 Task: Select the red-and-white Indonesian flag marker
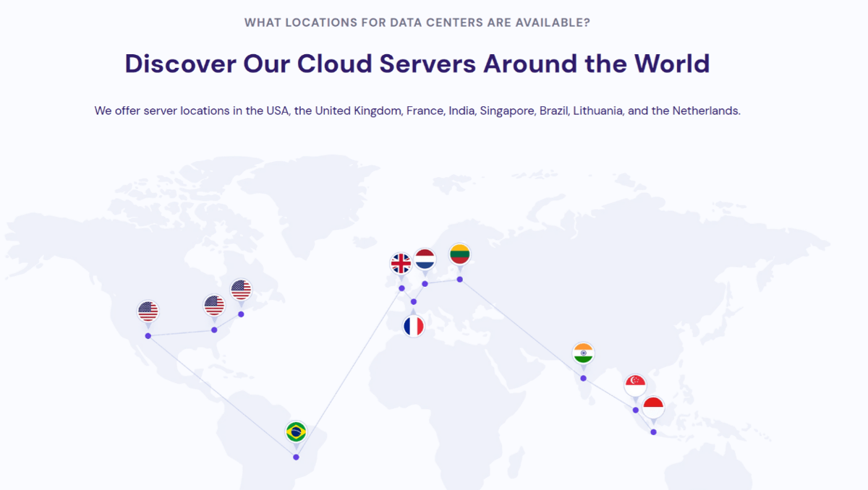click(653, 406)
